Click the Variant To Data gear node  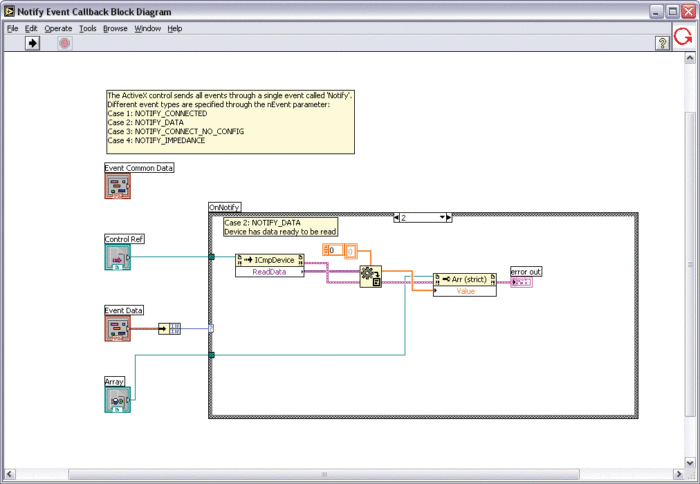pyautogui.click(x=371, y=276)
